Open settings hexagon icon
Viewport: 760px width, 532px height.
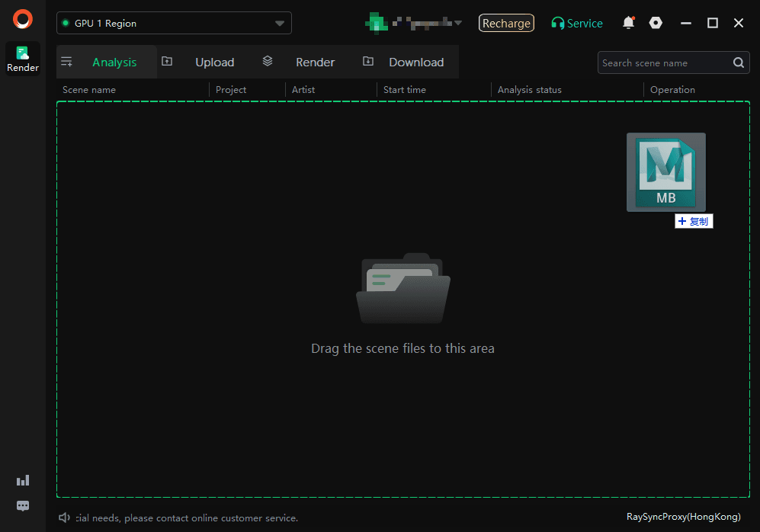pyautogui.click(x=656, y=23)
